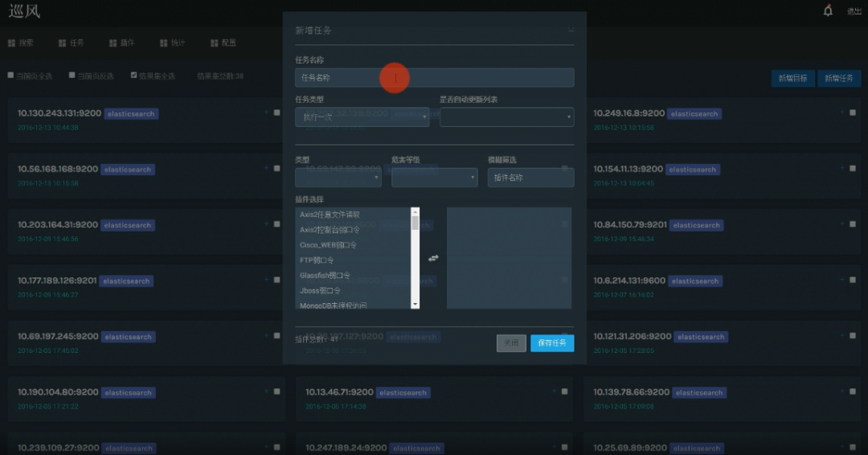Click the 关闭 button in dialog
This screenshot has width=868, height=455.
tap(511, 343)
